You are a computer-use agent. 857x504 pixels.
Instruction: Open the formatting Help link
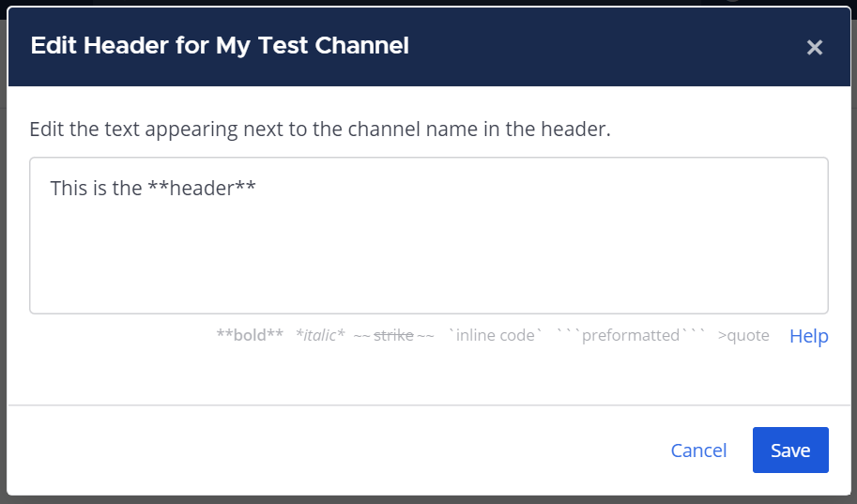808,336
